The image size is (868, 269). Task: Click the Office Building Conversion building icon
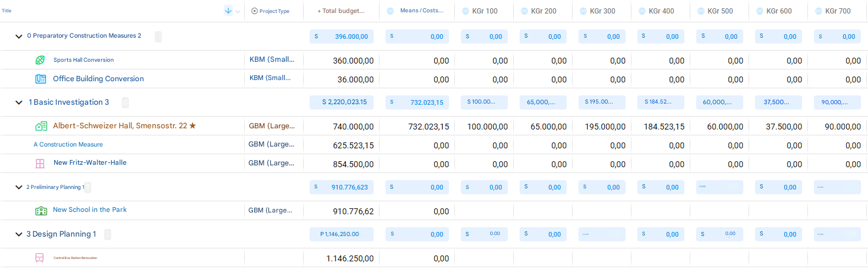click(41, 79)
